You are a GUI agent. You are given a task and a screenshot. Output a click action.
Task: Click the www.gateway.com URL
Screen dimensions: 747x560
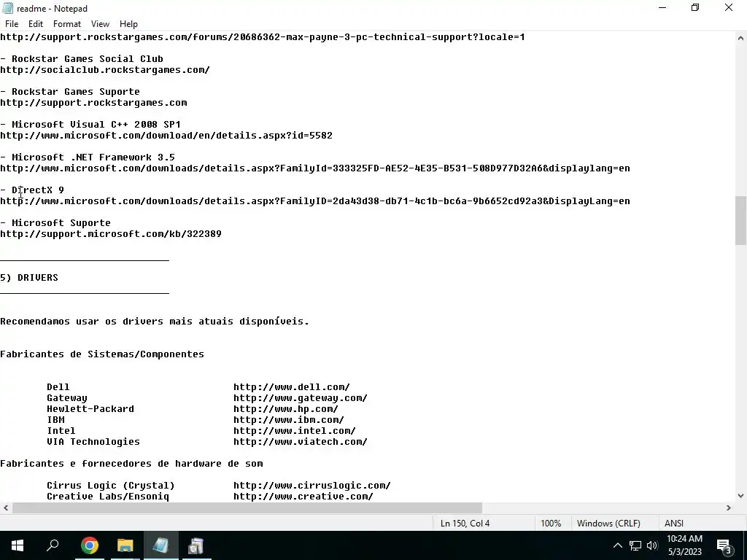click(x=300, y=398)
